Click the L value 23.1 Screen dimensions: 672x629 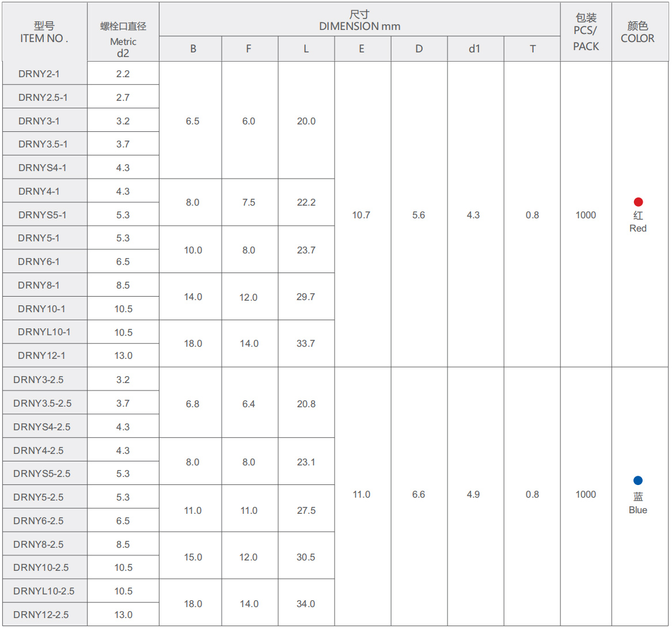(x=306, y=462)
